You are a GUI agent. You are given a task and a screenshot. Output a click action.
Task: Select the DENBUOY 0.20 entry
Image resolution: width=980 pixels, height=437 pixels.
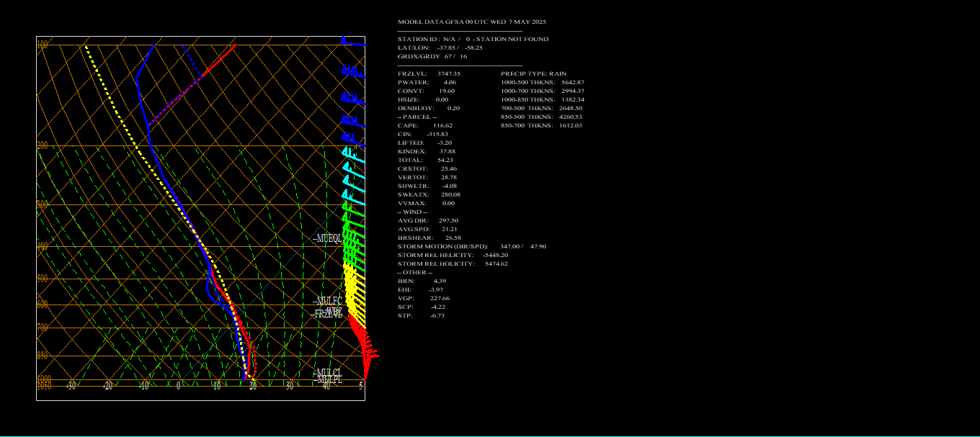tap(429, 108)
